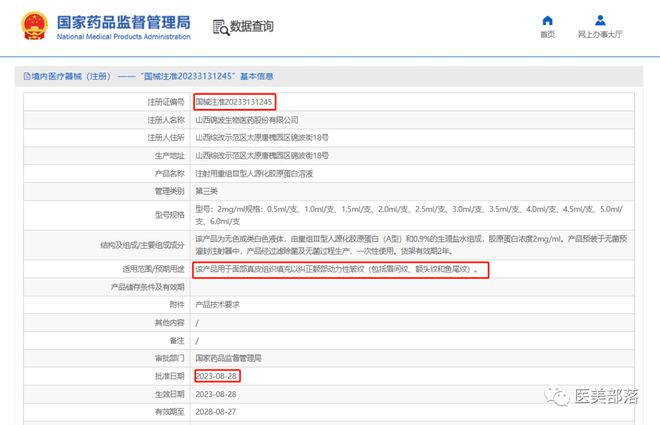Click the 备注 label

tap(177, 340)
